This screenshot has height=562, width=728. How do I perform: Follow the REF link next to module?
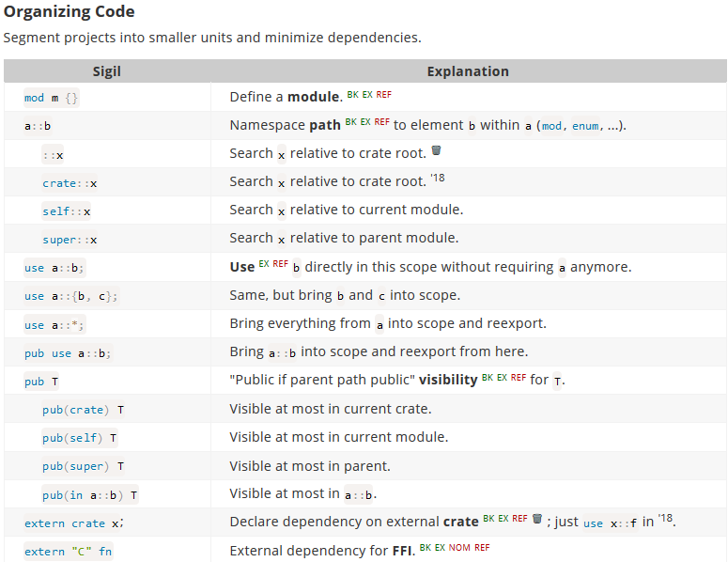click(x=383, y=95)
